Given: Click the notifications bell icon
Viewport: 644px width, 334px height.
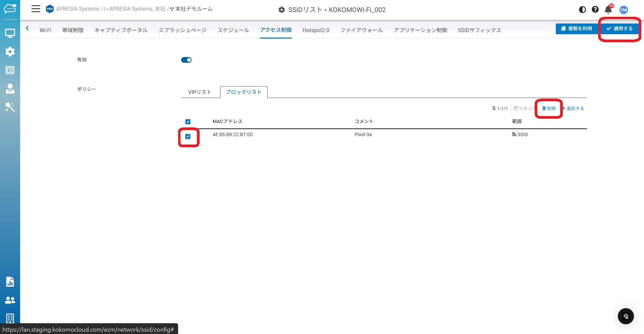Looking at the screenshot, I should tap(608, 10).
